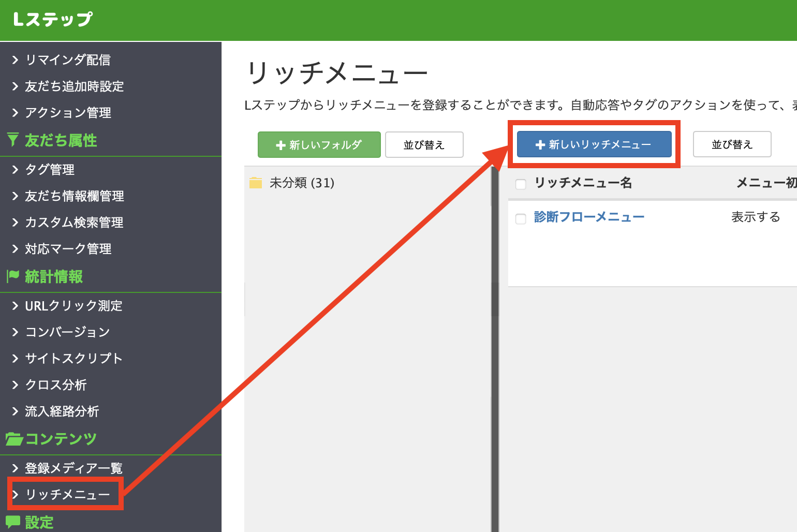Select the yellow folder icon beside 未分類
This screenshot has height=532, width=797.
click(x=255, y=182)
